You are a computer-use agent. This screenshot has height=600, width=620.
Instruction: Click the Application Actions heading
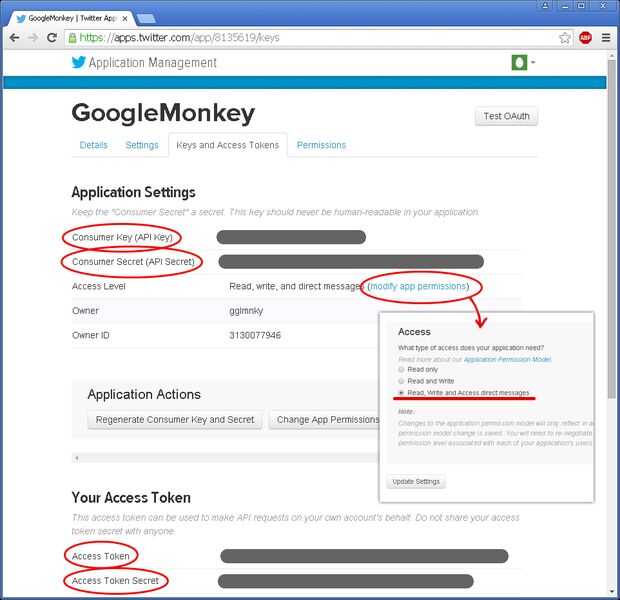pyautogui.click(x=144, y=394)
